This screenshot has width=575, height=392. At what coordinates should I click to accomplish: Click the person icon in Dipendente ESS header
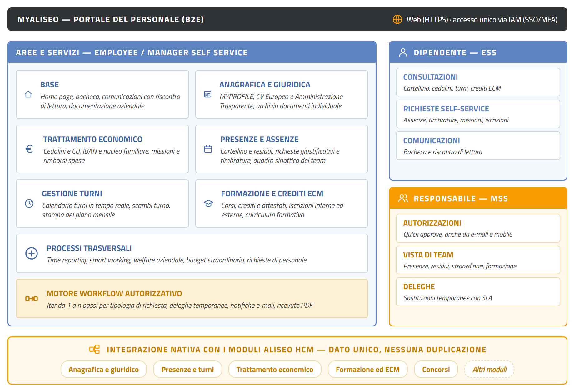(x=403, y=52)
